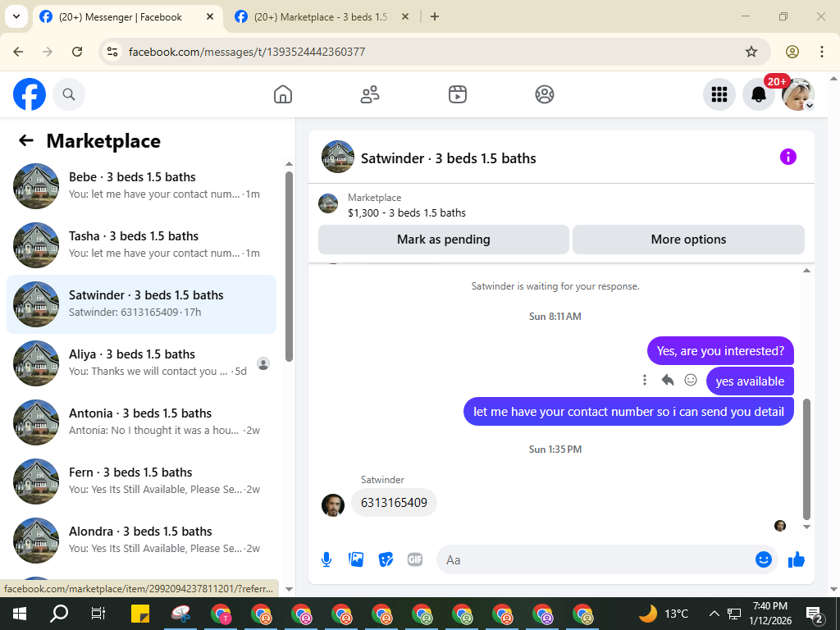Screen dimensions: 840x630
Task: Open the Reels video icon
Action: [x=458, y=94]
